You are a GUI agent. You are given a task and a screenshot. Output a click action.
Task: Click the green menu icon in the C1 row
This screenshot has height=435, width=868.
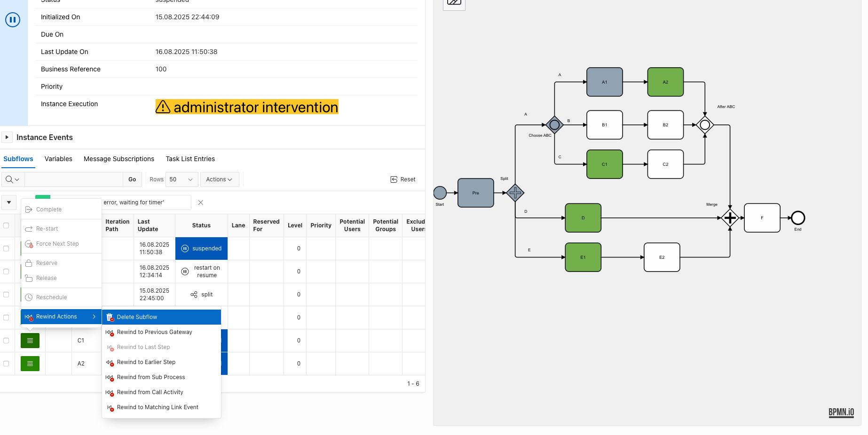30,341
